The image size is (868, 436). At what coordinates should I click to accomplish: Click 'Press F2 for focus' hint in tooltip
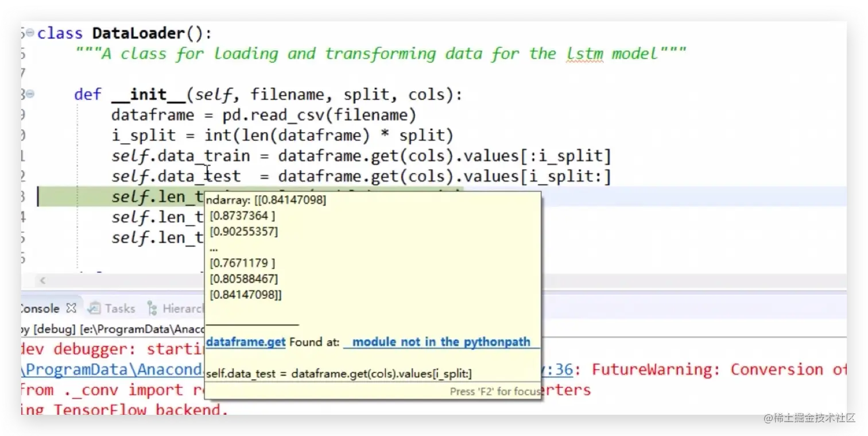494,391
